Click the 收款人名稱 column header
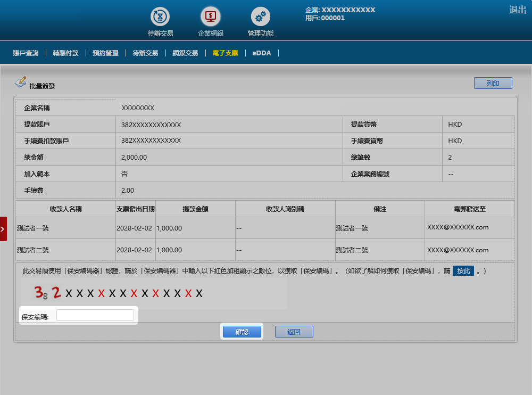 coord(65,209)
